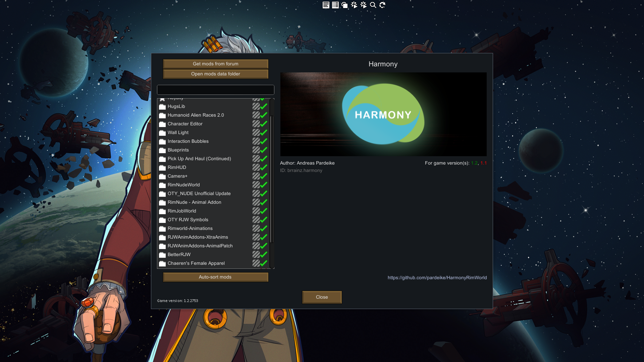Click the Auto-sort mods button

[x=216, y=277]
